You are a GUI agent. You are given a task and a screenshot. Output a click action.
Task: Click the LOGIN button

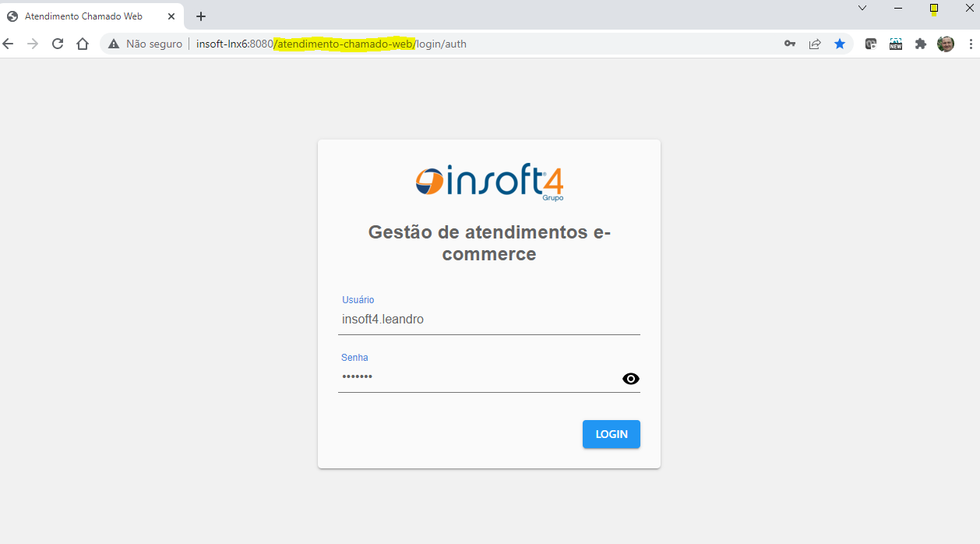[x=612, y=434]
